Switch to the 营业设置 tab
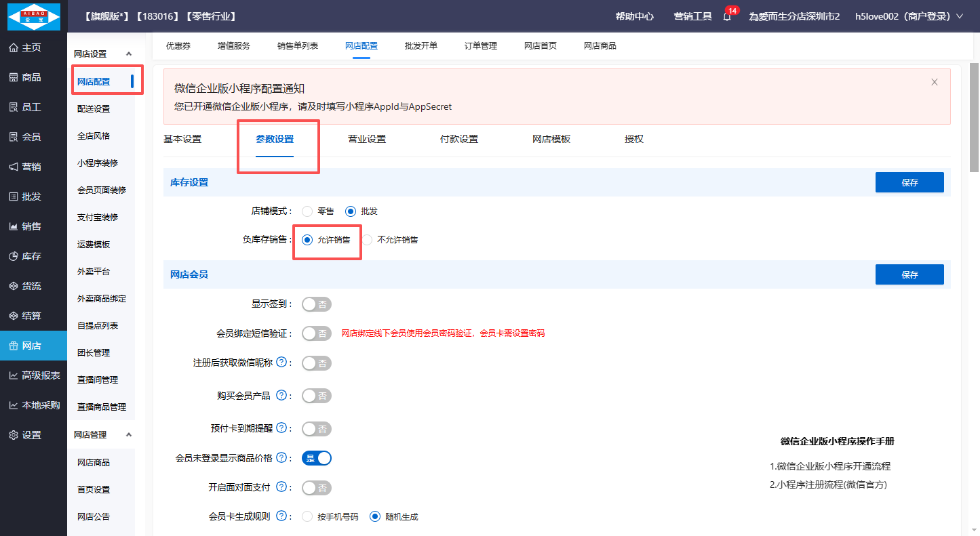The height and width of the screenshot is (536, 980). click(x=366, y=139)
